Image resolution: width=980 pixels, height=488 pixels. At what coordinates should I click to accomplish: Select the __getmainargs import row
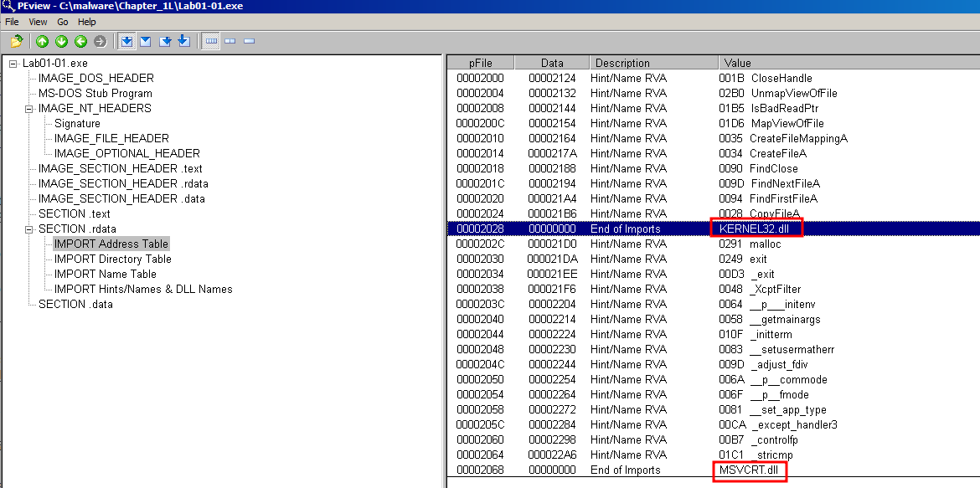point(714,319)
